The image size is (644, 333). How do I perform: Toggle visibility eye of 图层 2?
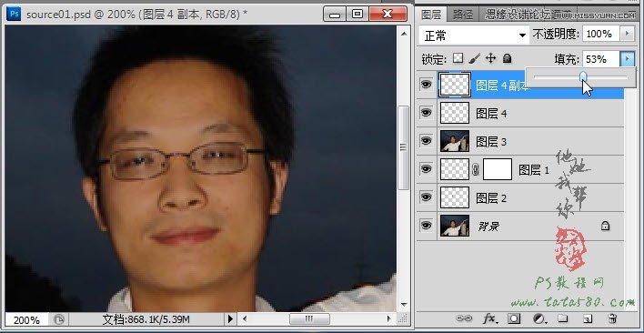[x=427, y=197]
